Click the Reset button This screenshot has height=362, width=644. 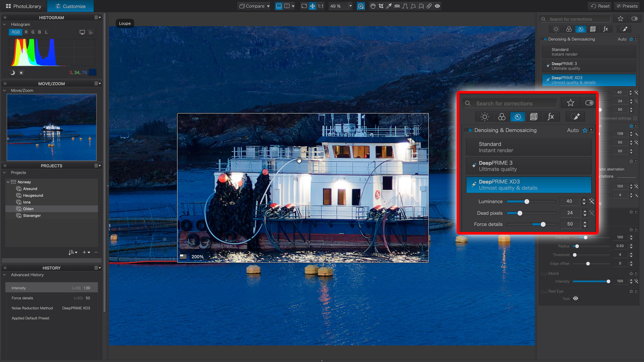600,6
